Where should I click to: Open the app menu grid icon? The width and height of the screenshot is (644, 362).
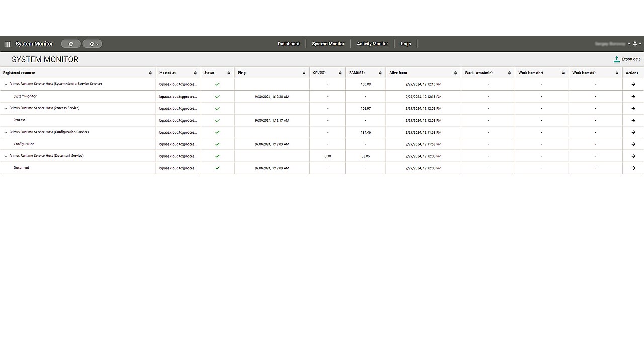tap(8, 44)
